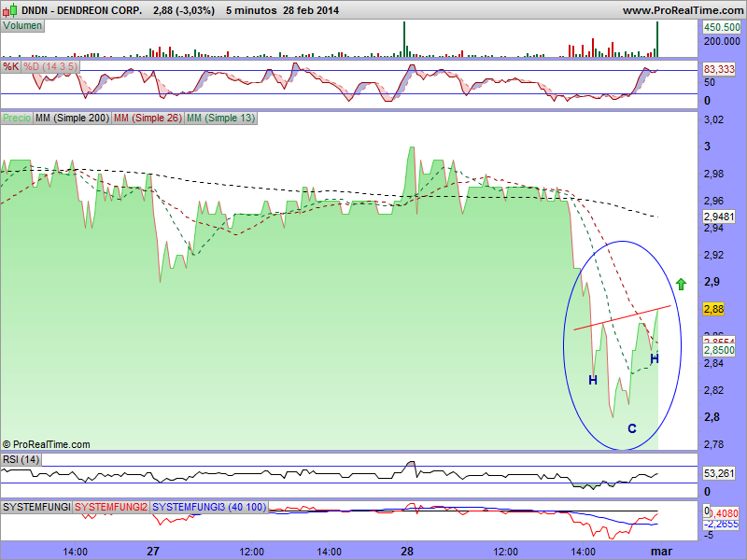
Task: Click the 2,88 (-3,03%) quote text
Action: click(184, 10)
